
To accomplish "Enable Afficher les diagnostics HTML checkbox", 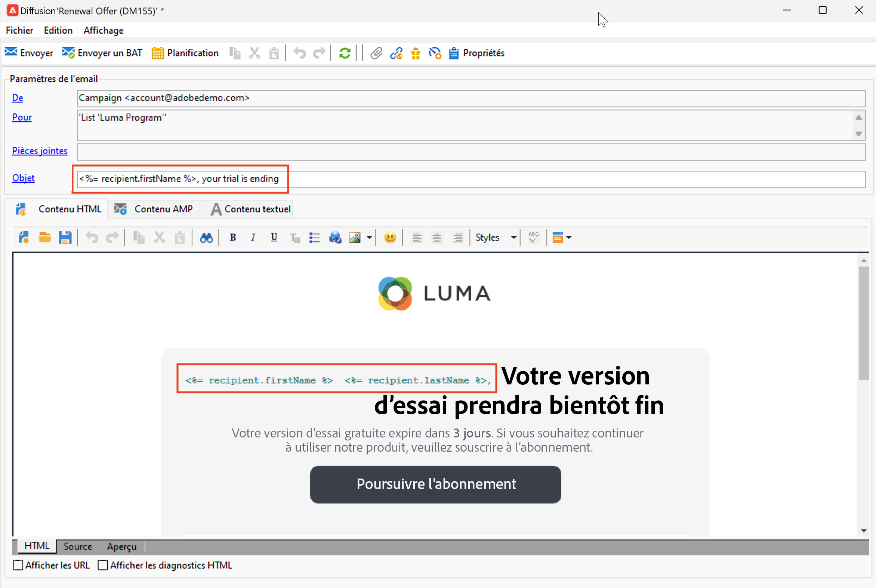I will (x=103, y=565).
